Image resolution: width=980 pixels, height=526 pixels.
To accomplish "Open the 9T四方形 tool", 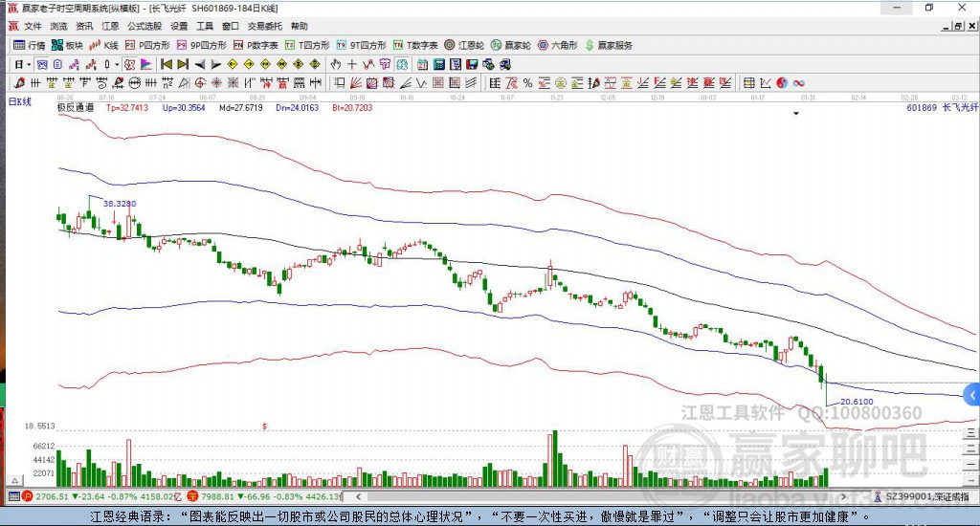I will pyautogui.click(x=361, y=45).
